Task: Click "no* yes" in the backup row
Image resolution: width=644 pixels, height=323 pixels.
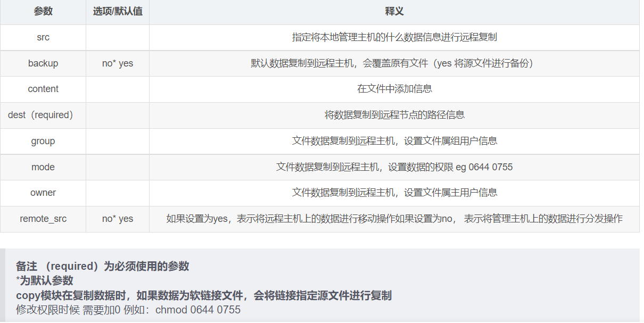Action: pos(118,63)
